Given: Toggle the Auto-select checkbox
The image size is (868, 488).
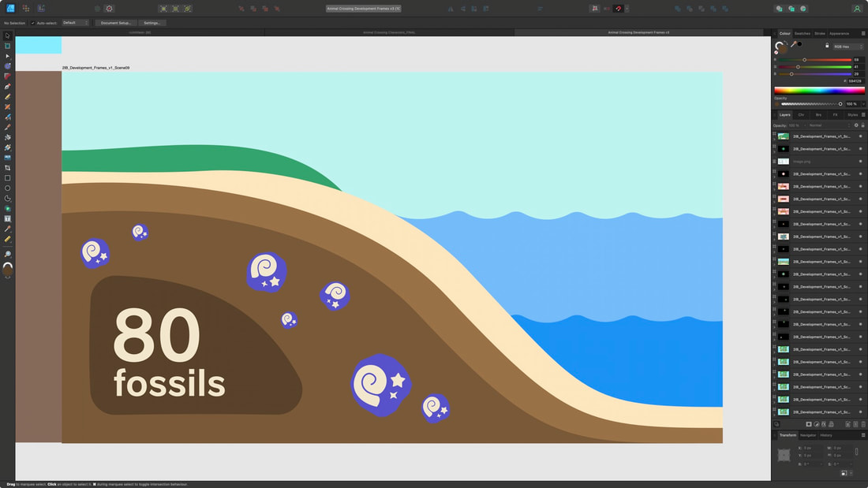Looking at the screenshot, I should pos(32,23).
